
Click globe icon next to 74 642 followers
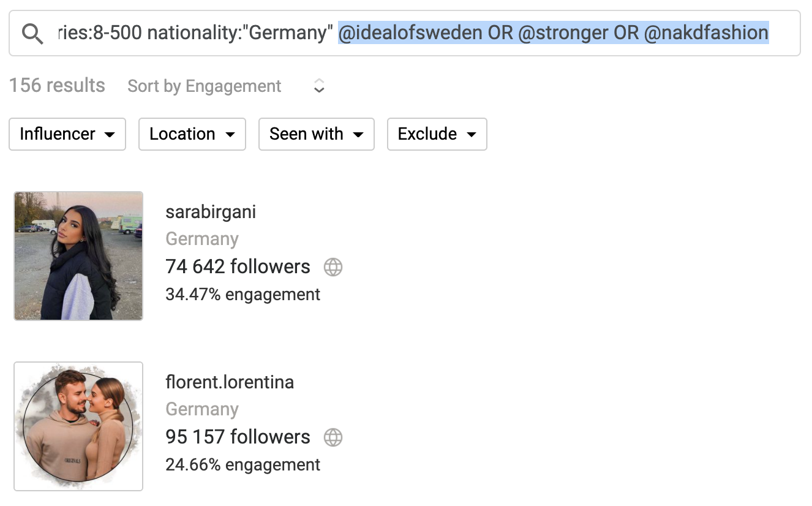pyautogui.click(x=333, y=267)
